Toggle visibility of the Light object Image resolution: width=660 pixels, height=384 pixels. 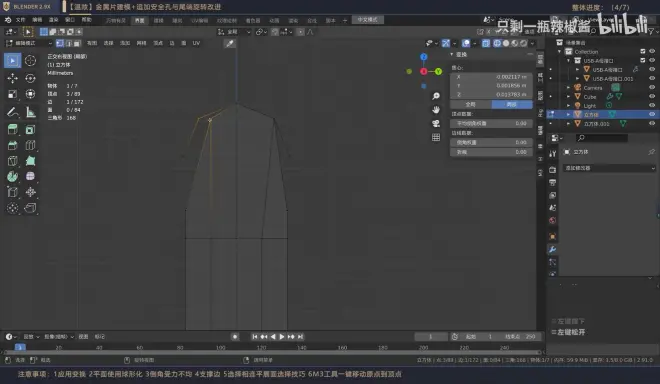(652, 105)
